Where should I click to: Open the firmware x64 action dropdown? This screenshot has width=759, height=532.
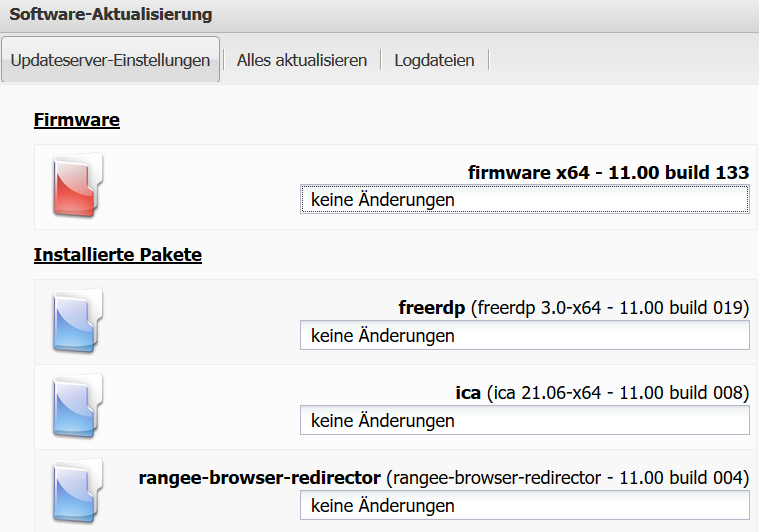(x=524, y=200)
